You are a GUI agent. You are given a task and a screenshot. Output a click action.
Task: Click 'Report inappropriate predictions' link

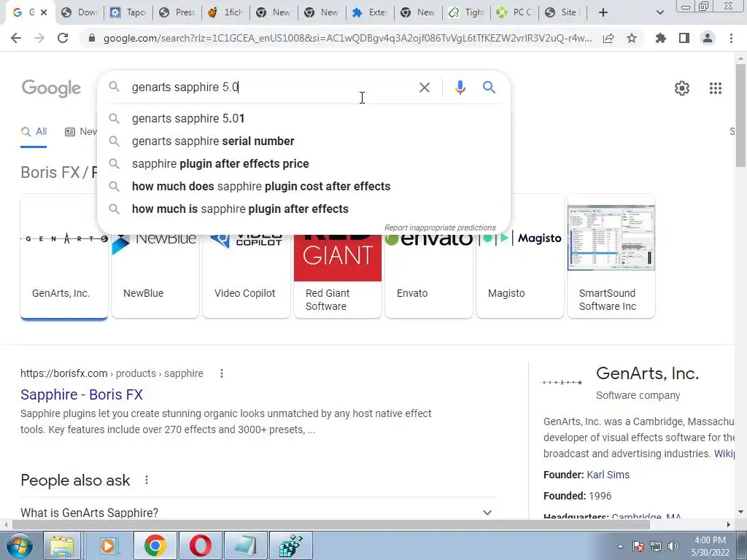[440, 227]
